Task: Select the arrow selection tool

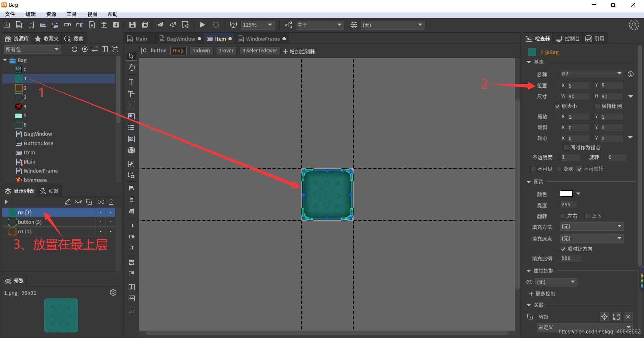Action: click(x=131, y=56)
